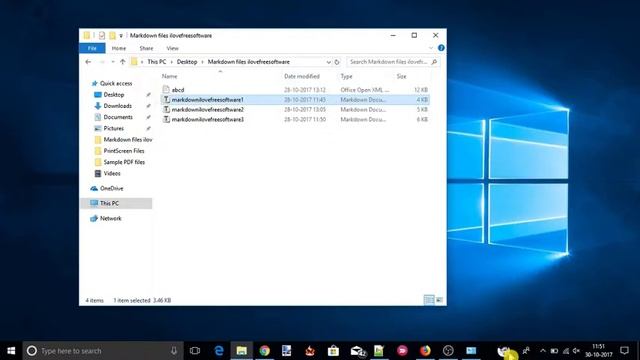Viewport: 640px width, 360px height.
Task: Launch Microsoft Edge from the taskbar
Action: click(219, 351)
